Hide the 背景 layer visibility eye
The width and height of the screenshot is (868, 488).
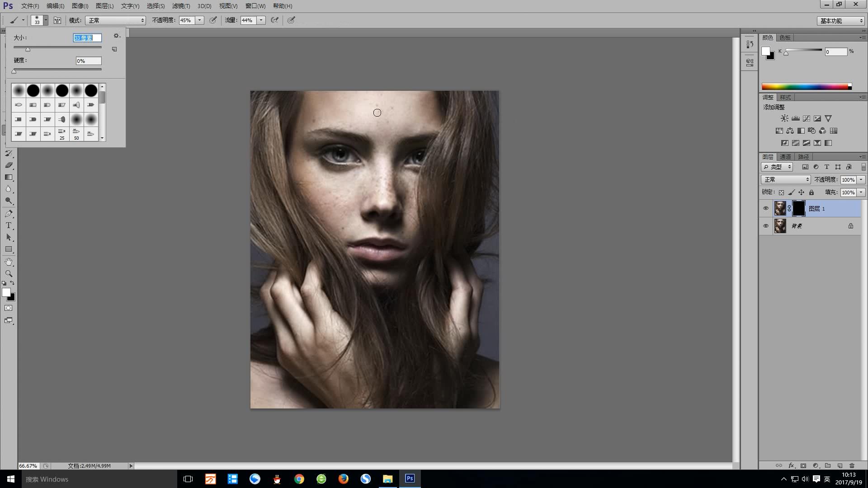tap(765, 226)
